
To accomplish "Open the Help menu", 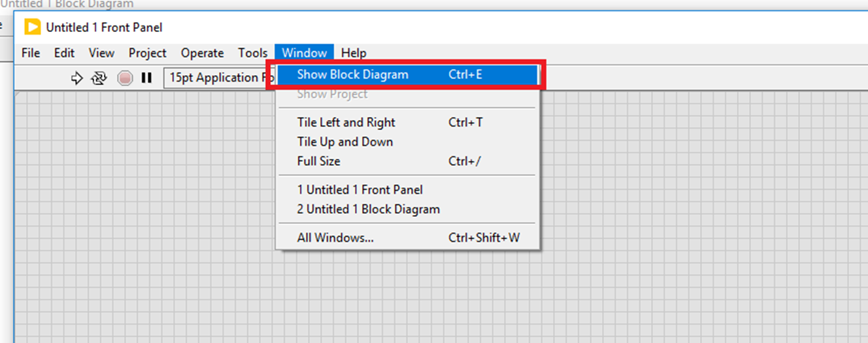I will click(x=354, y=53).
